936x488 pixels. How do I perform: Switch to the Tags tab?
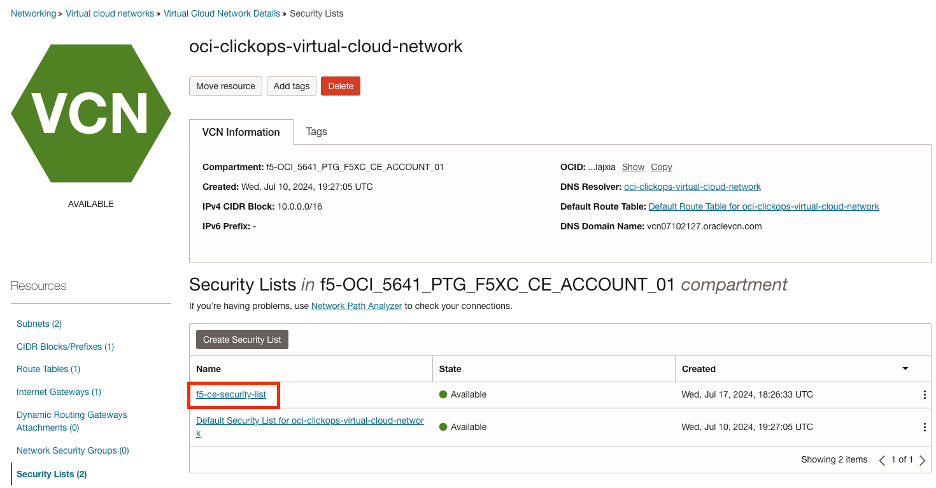[316, 131]
